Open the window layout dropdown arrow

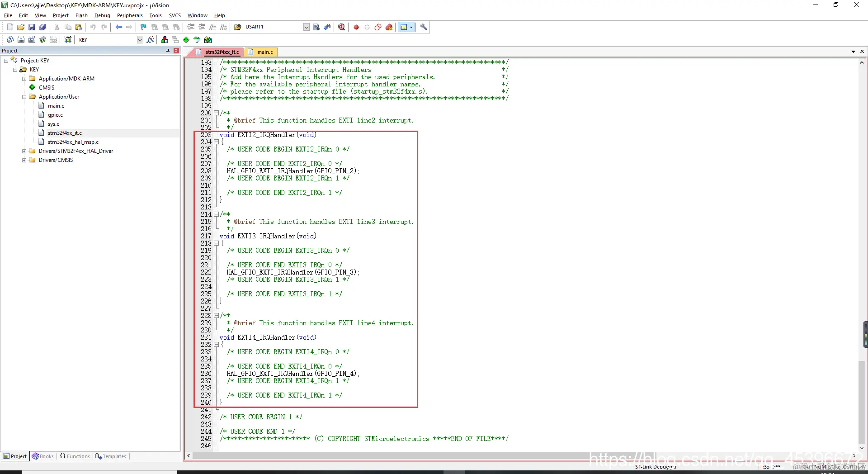[411, 27]
